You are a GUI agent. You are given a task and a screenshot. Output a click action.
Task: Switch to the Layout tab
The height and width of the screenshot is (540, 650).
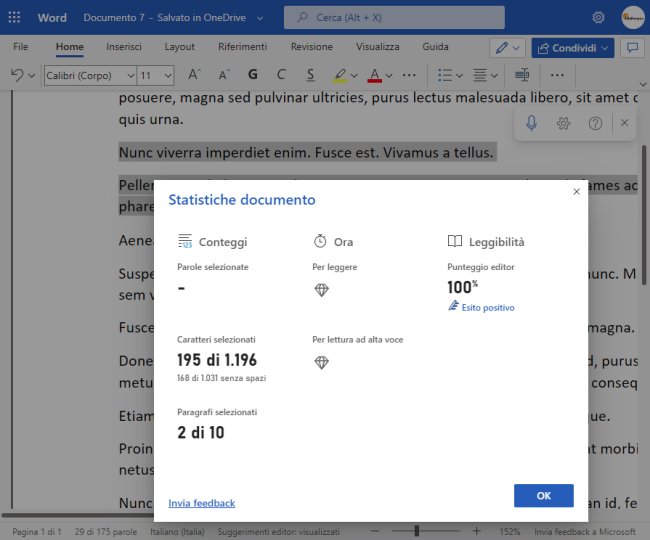coord(179,46)
